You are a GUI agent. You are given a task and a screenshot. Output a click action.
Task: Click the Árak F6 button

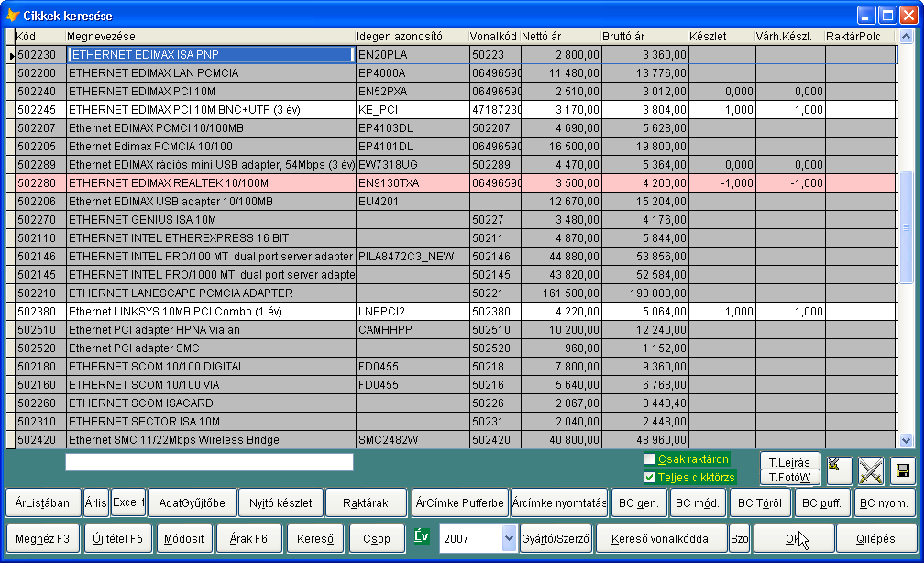click(x=248, y=538)
